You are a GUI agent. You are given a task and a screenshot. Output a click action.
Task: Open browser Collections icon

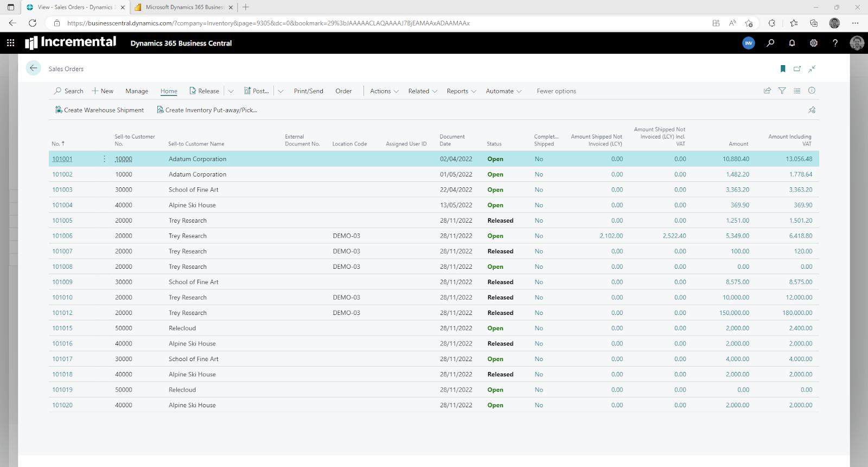point(814,23)
